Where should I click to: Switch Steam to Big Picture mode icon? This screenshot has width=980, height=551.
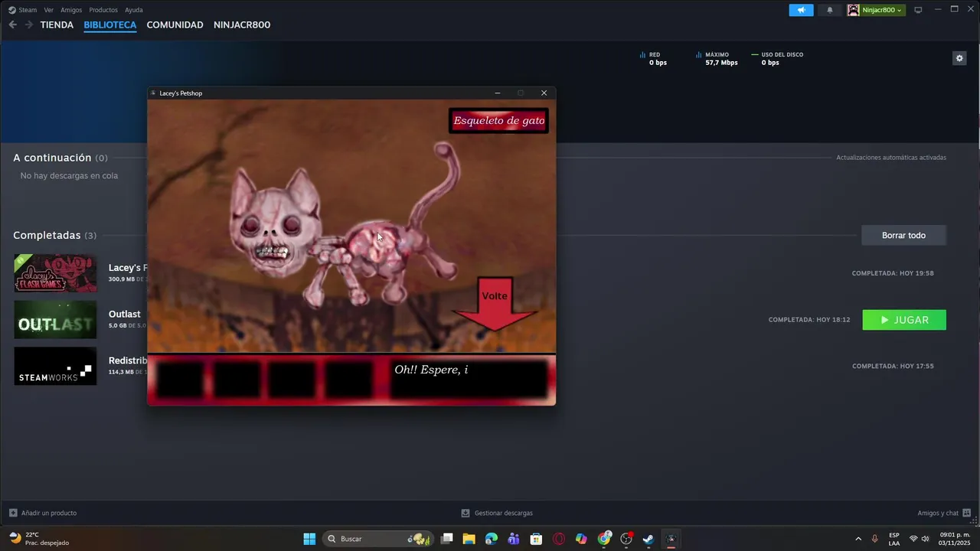[x=918, y=10]
